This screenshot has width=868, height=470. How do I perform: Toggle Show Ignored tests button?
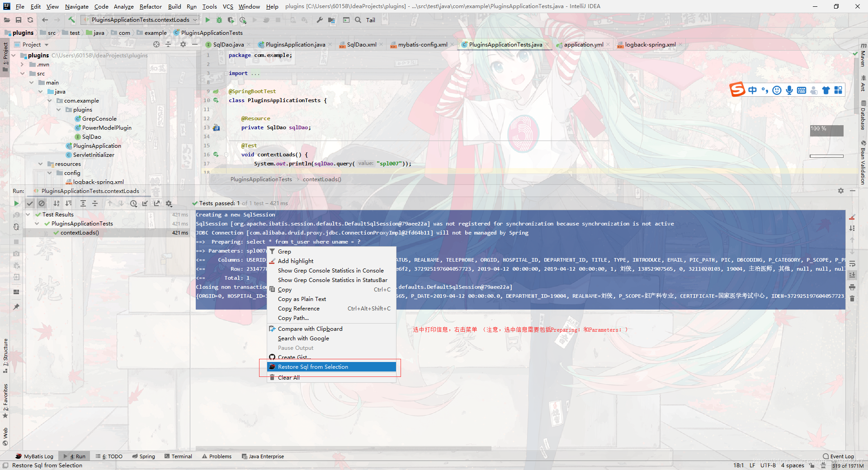(x=42, y=203)
